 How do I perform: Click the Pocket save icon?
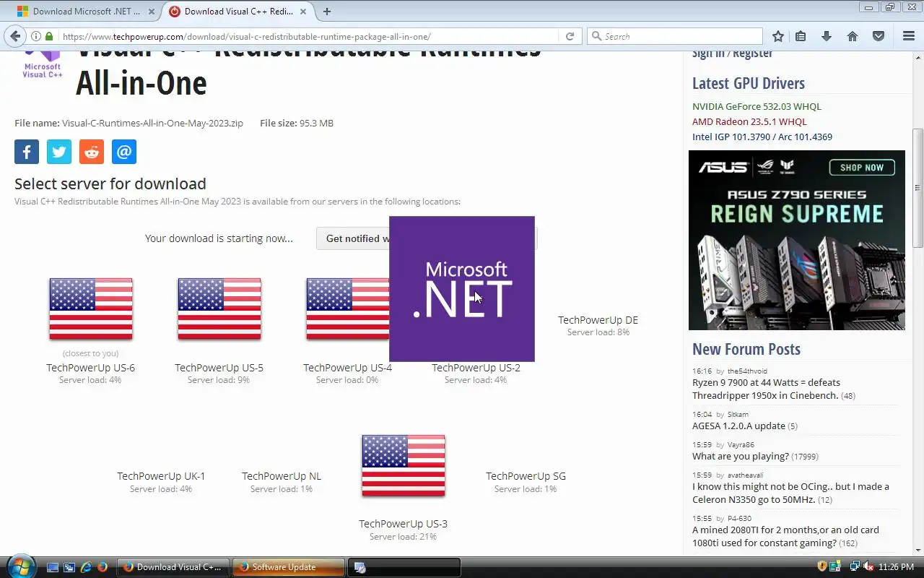879,36
